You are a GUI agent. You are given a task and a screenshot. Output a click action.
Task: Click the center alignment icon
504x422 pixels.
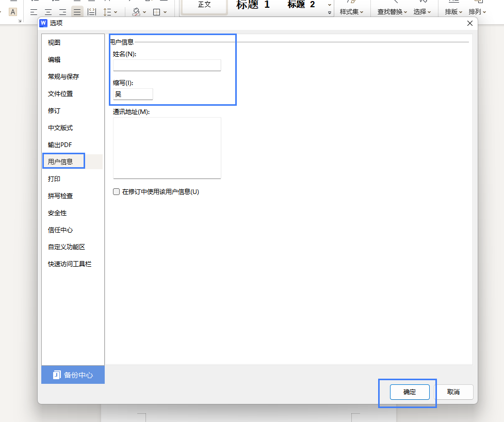[x=48, y=11]
